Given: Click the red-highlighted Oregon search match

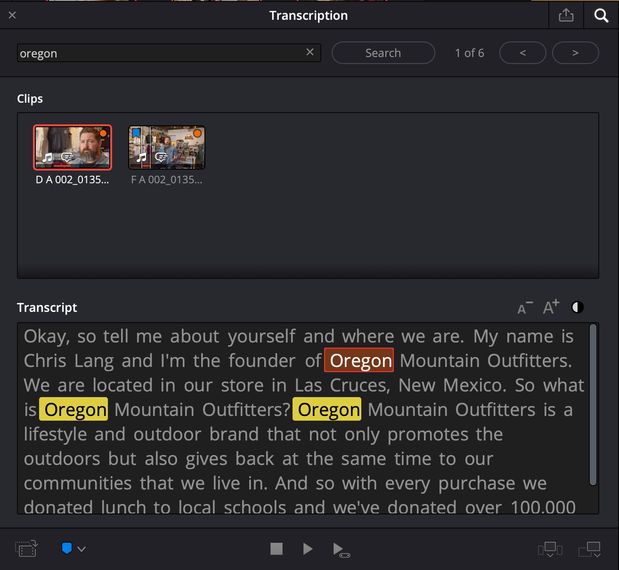Looking at the screenshot, I should click(x=359, y=360).
